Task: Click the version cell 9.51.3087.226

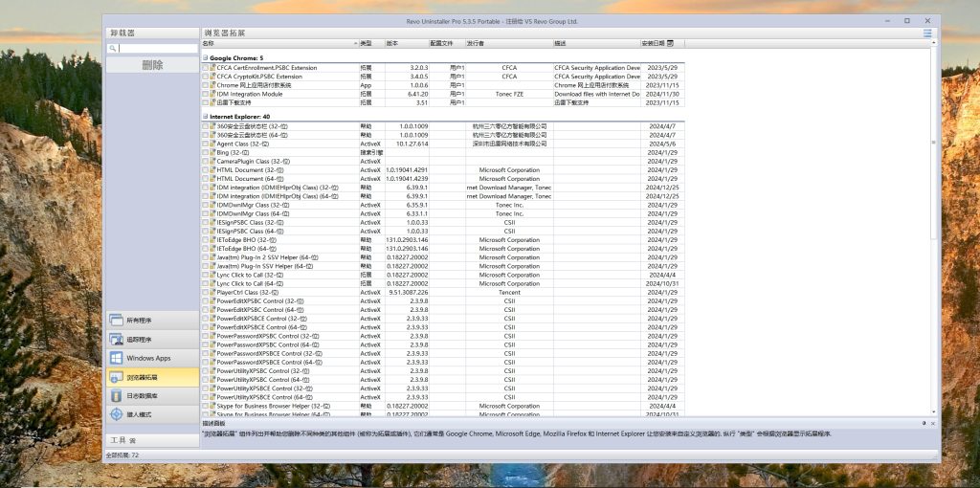Action: click(408, 293)
